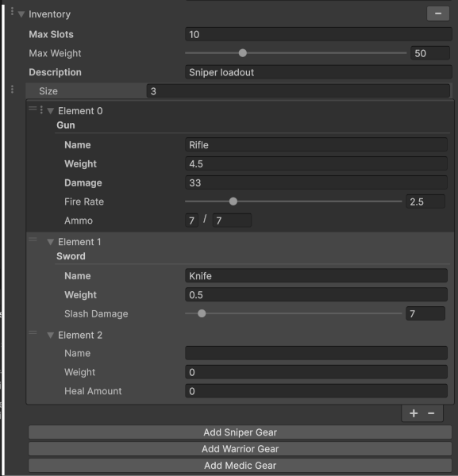458x476 pixels.
Task: Collapse Element 1 foldout arrow
Action: coord(51,242)
